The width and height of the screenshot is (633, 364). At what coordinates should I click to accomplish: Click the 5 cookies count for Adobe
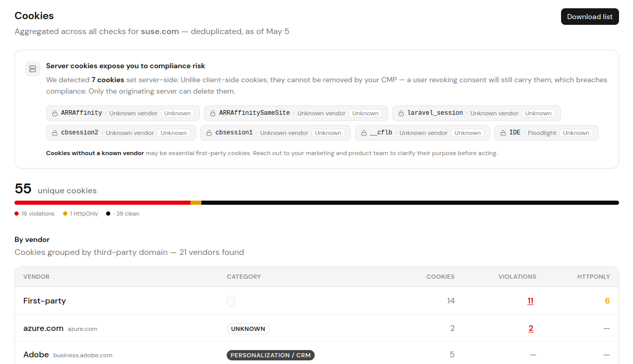click(x=452, y=355)
